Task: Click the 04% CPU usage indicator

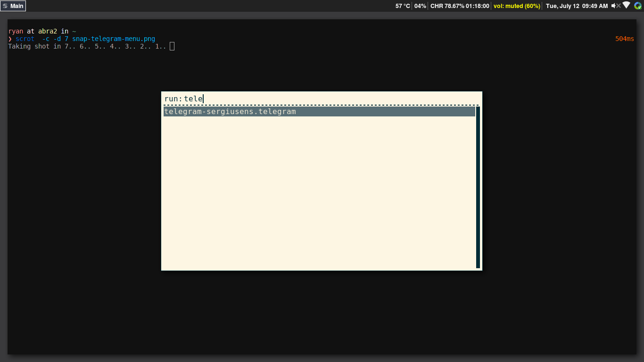Action: [x=420, y=6]
